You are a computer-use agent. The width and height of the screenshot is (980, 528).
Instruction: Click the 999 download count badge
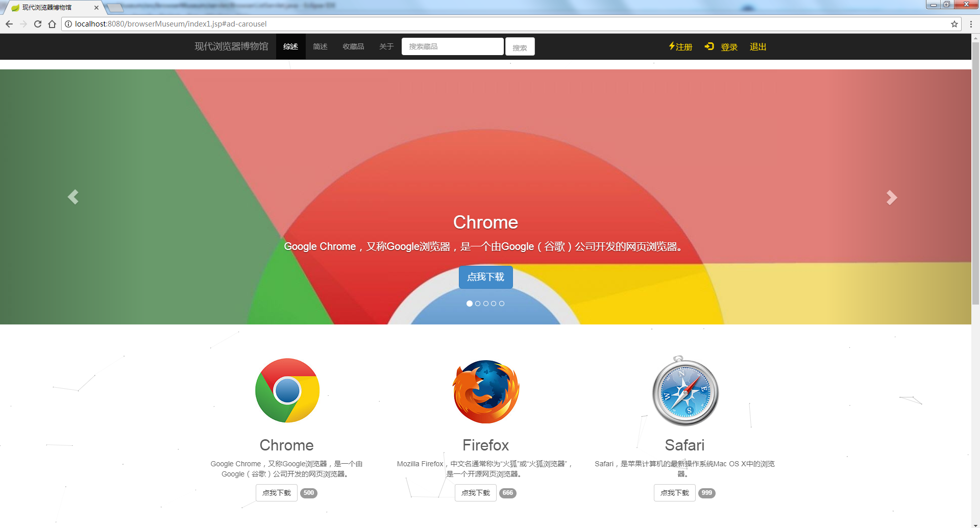click(x=707, y=493)
